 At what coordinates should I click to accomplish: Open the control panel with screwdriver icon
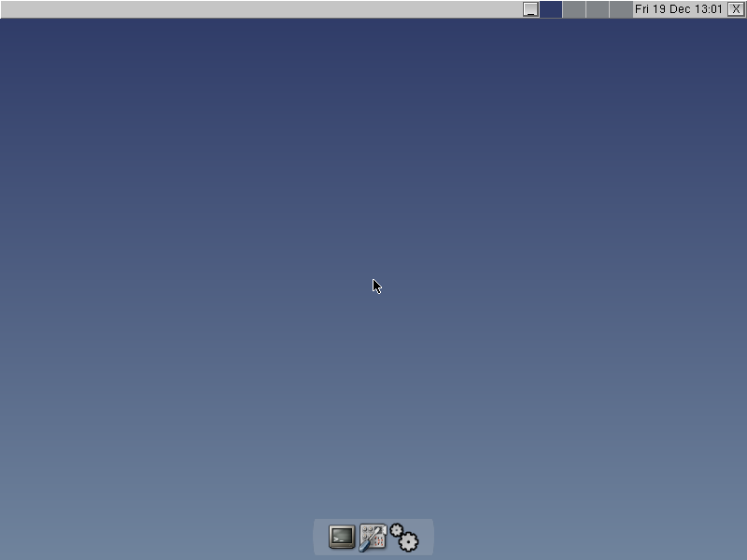(x=373, y=537)
